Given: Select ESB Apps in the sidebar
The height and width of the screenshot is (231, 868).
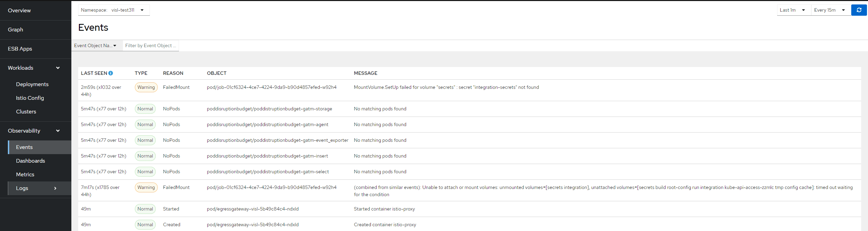Looking at the screenshot, I should click(20, 49).
